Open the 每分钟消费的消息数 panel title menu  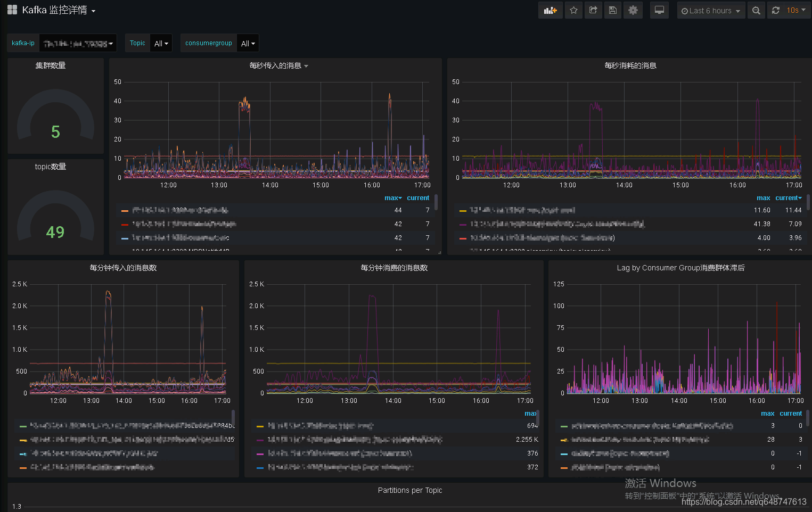coord(394,268)
